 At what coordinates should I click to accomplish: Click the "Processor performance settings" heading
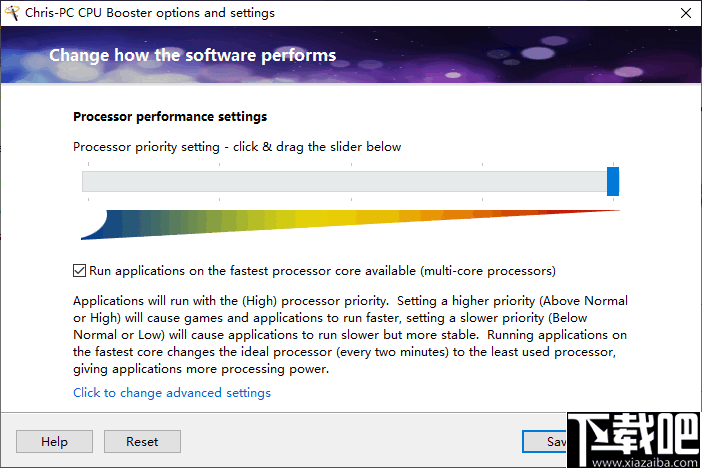170,117
